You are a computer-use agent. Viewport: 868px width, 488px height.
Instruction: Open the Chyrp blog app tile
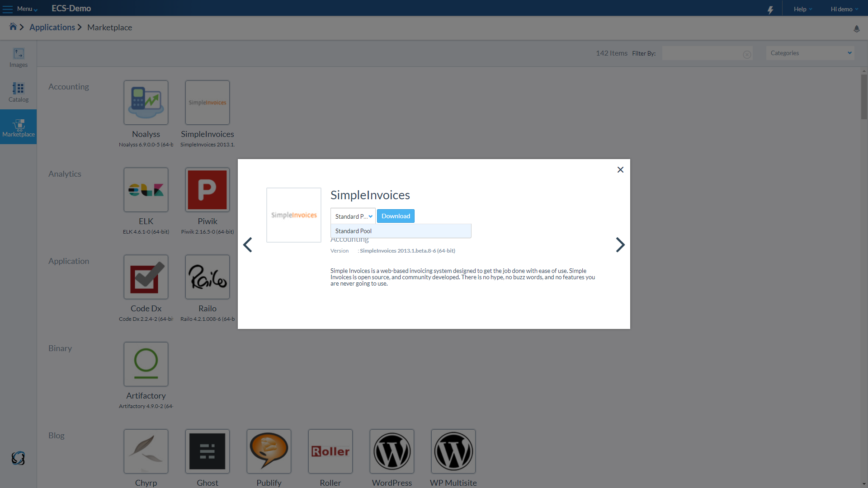146,451
